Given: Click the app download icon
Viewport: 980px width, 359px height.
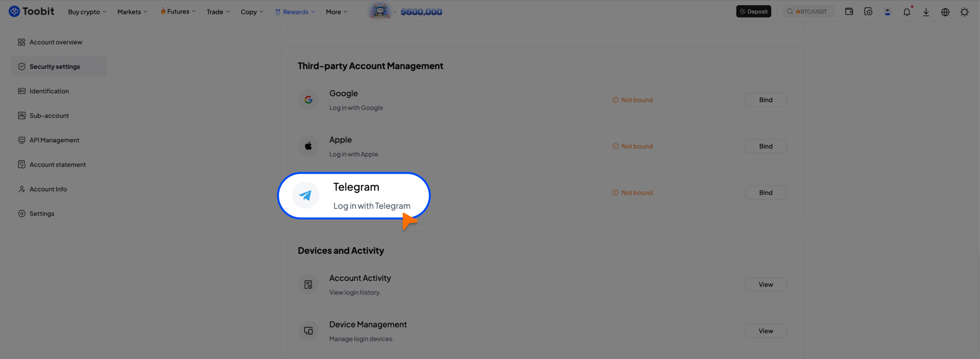Looking at the screenshot, I should 926,12.
